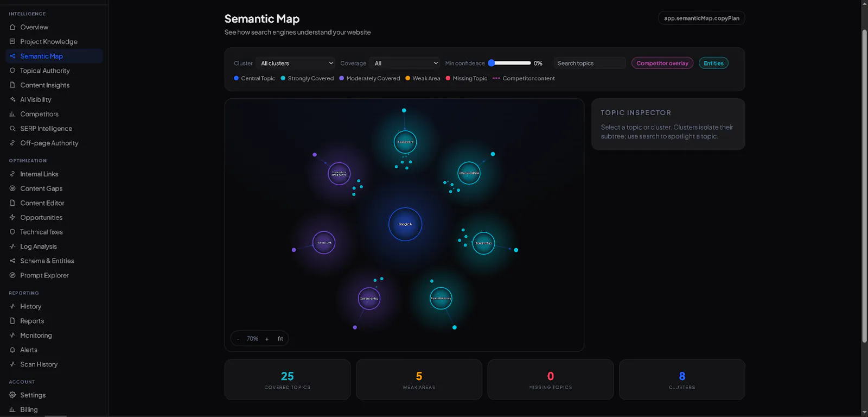Open Content Insights document icon
The image size is (868, 417).
pos(12,85)
